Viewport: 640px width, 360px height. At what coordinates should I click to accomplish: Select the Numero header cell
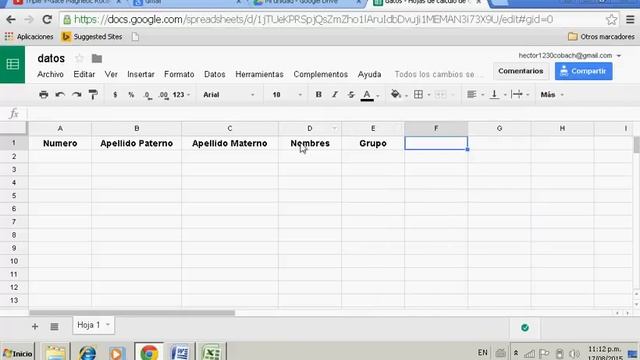tap(60, 143)
